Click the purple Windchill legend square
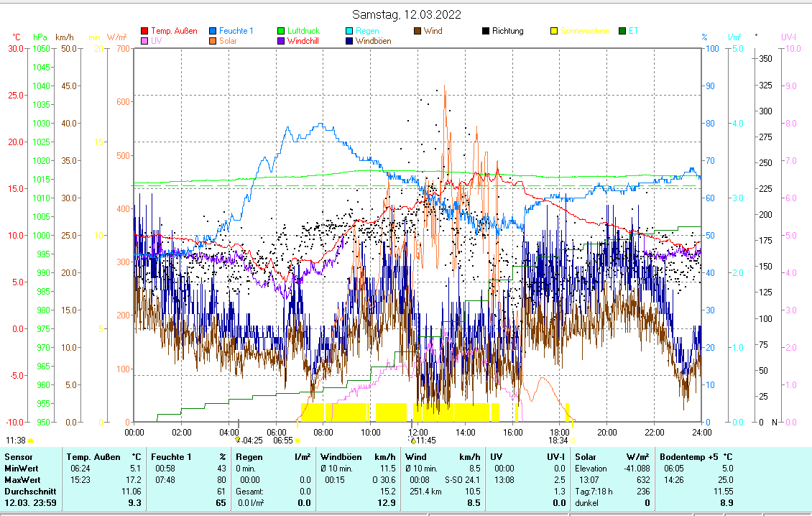This screenshot has height=516, width=812. 282,41
